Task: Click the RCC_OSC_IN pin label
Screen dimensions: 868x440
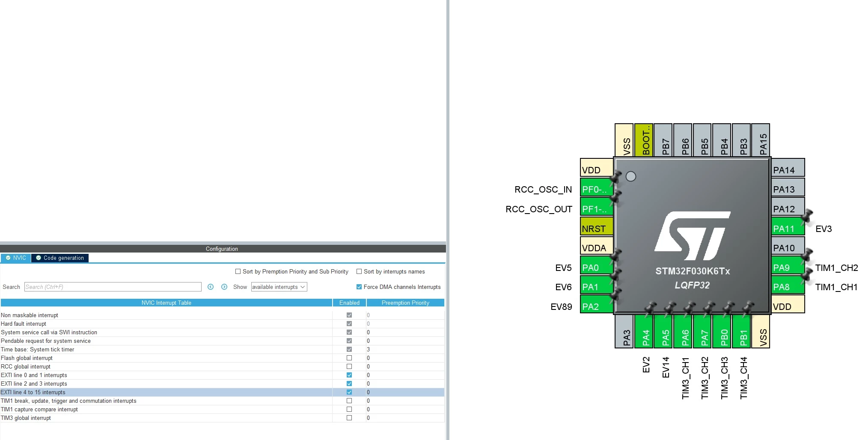Action: [x=543, y=190]
